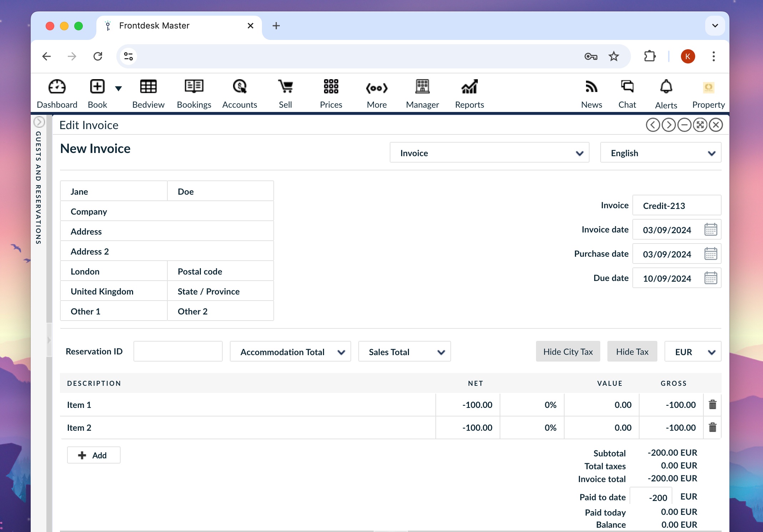Click the State / Province field
Viewport: 763px width, 532px height.
point(220,291)
